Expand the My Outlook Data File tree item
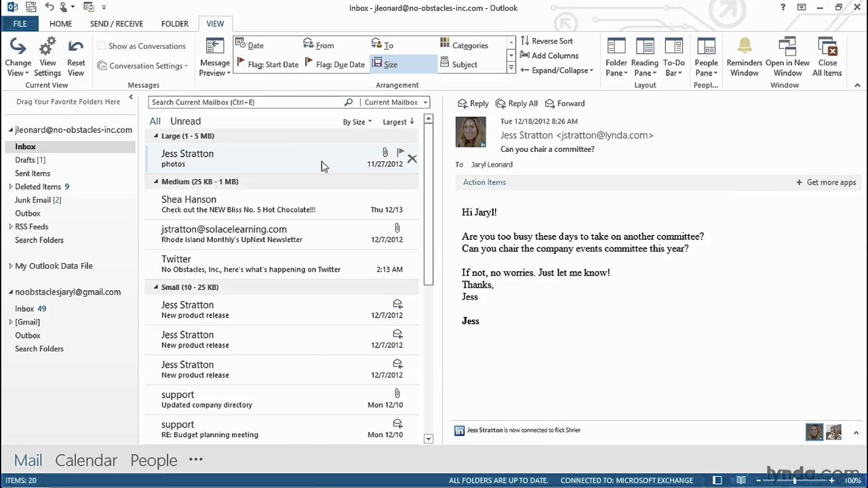This screenshot has width=868, height=488. [x=11, y=266]
